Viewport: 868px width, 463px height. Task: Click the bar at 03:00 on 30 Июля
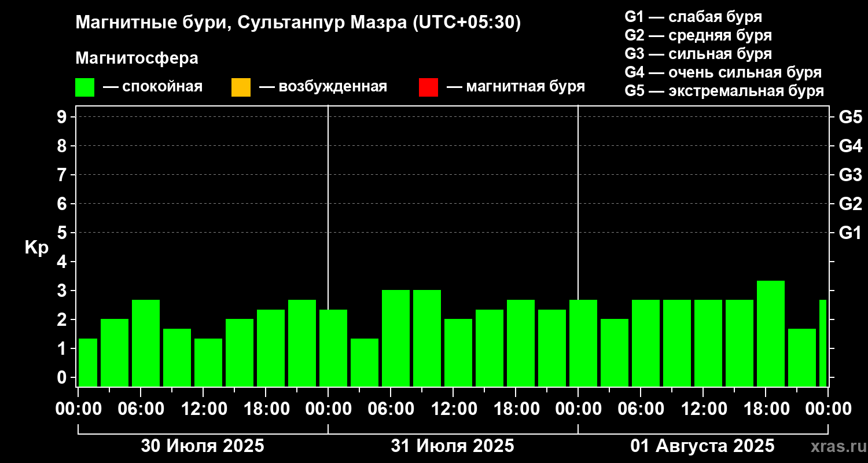pyautogui.click(x=115, y=352)
